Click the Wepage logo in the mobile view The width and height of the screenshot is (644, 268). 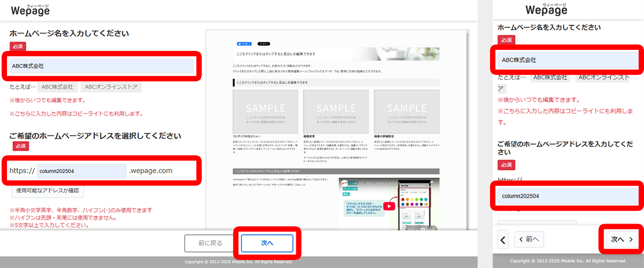(546, 9)
